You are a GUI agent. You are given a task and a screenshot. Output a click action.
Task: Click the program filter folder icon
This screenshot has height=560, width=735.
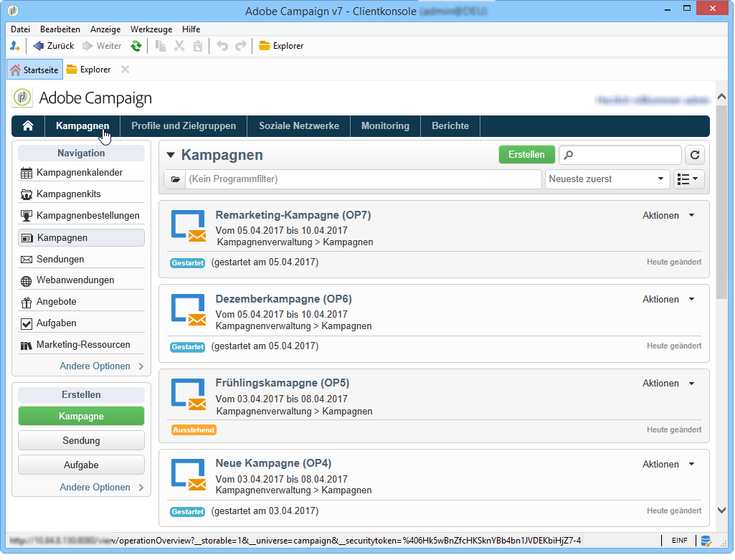[175, 179]
